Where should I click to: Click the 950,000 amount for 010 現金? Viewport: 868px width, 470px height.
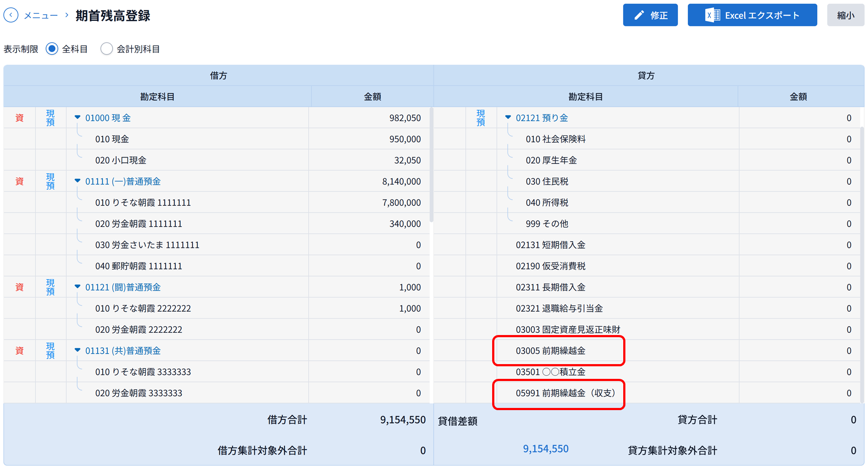(x=405, y=139)
